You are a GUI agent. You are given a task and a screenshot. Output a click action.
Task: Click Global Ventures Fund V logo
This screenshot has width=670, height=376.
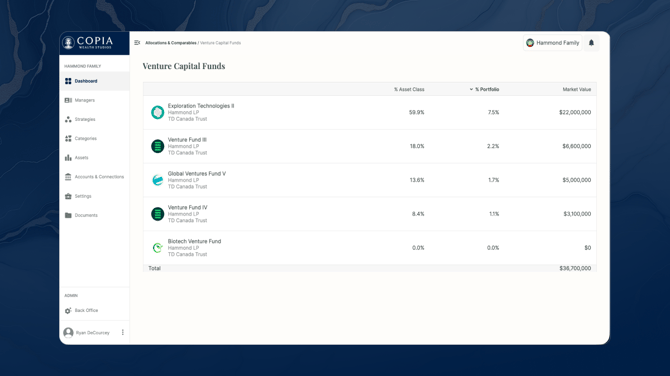(x=158, y=180)
